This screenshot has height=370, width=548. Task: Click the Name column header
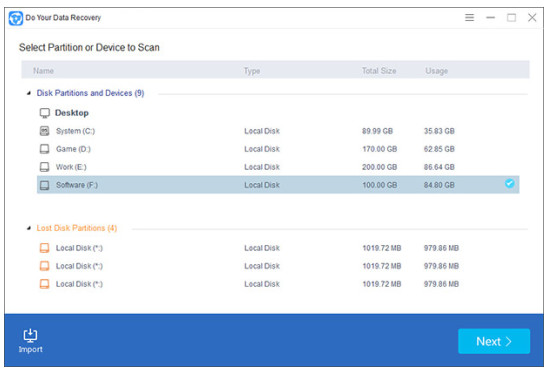click(43, 71)
